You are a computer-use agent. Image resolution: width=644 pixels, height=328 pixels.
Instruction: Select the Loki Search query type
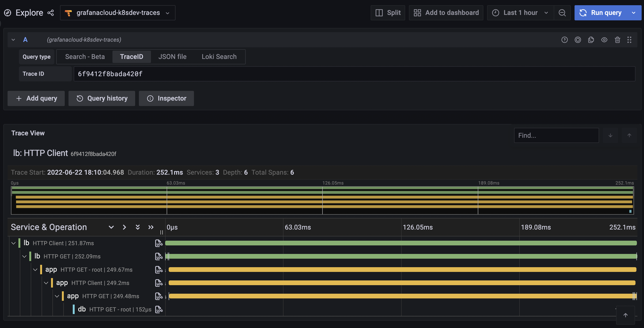219,57
